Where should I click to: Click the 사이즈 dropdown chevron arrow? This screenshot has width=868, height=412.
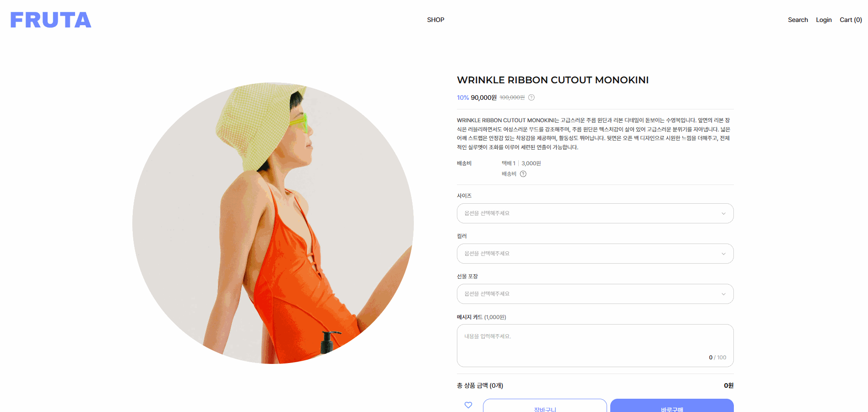coord(723,214)
